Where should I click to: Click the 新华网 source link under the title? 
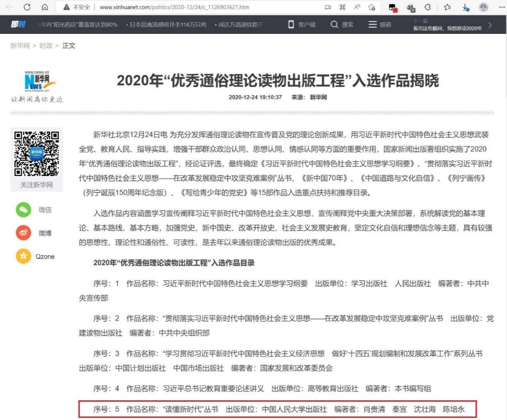318,97
